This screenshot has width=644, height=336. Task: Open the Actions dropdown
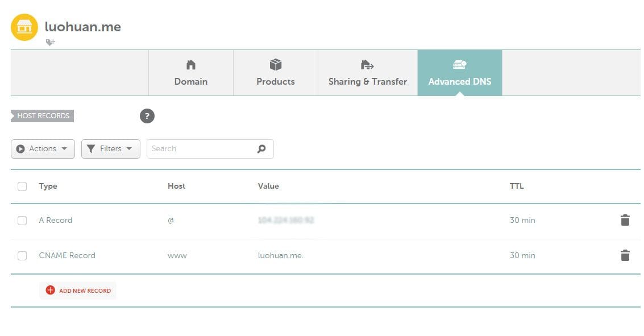pos(43,149)
